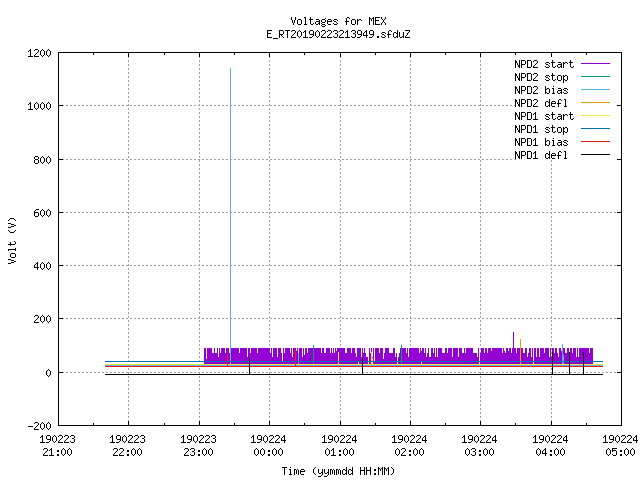Click the x-axis label 190224 05:00
This screenshot has height=480, width=640.
620,446
